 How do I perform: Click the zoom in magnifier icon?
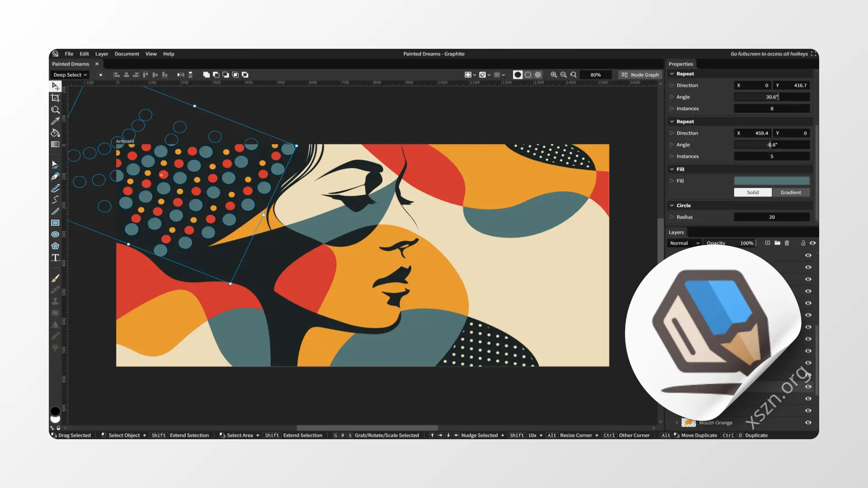pyautogui.click(x=554, y=75)
